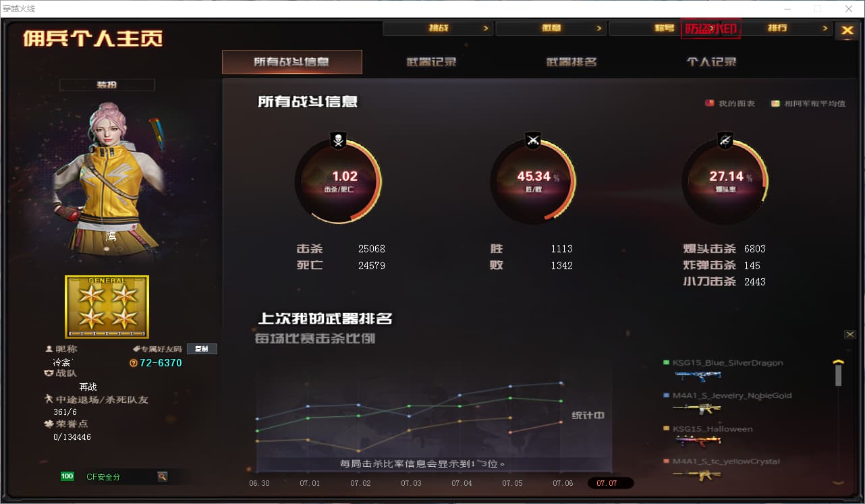Image resolution: width=865 pixels, height=504 pixels.
Task: Close the weapon ranking panel small X
Action: click(850, 335)
